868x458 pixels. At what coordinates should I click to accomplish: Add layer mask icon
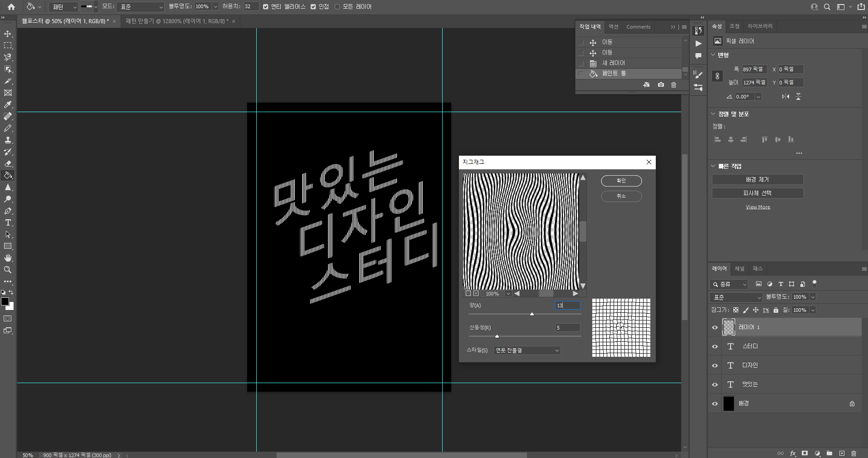[x=805, y=453]
